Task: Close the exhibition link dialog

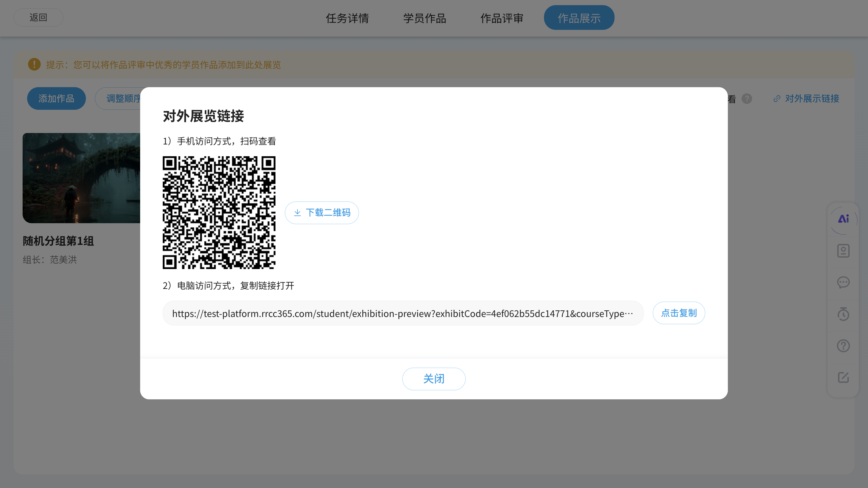Action: point(434,379)
